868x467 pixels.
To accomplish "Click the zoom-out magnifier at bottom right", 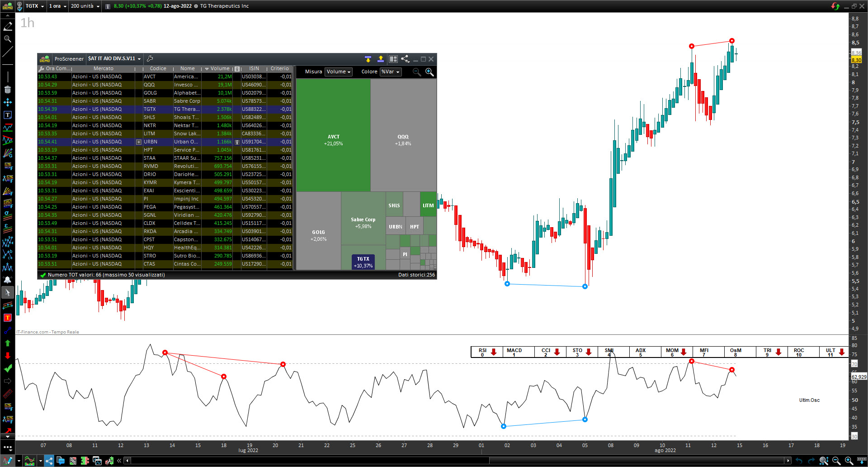I will click(x=836, y=461).
